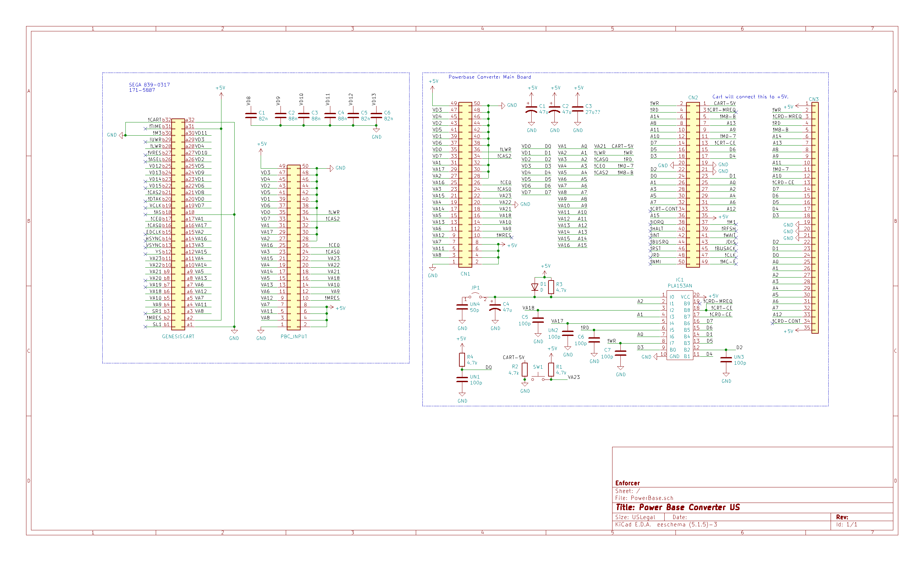Click the 'Cart will connect this to +5V' note
This screenshot has height=561, width=924.
tap(750, 97)
